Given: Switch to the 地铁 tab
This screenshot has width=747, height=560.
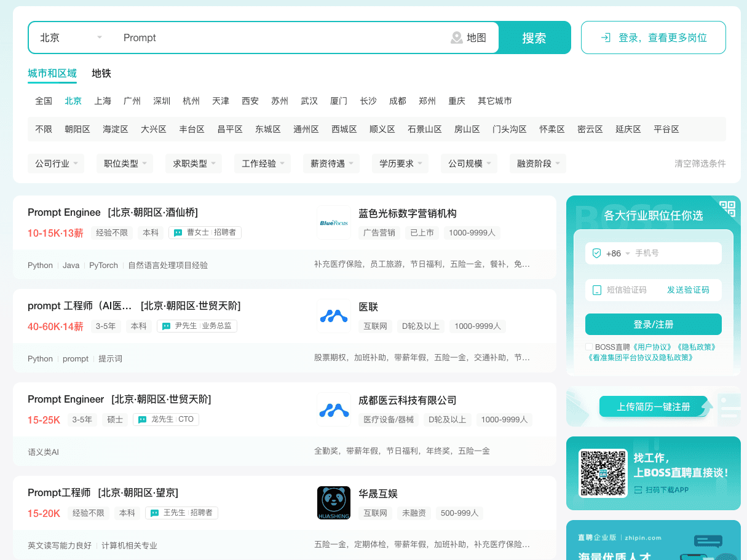Looking at the screenshot, I should click(101, 73).
